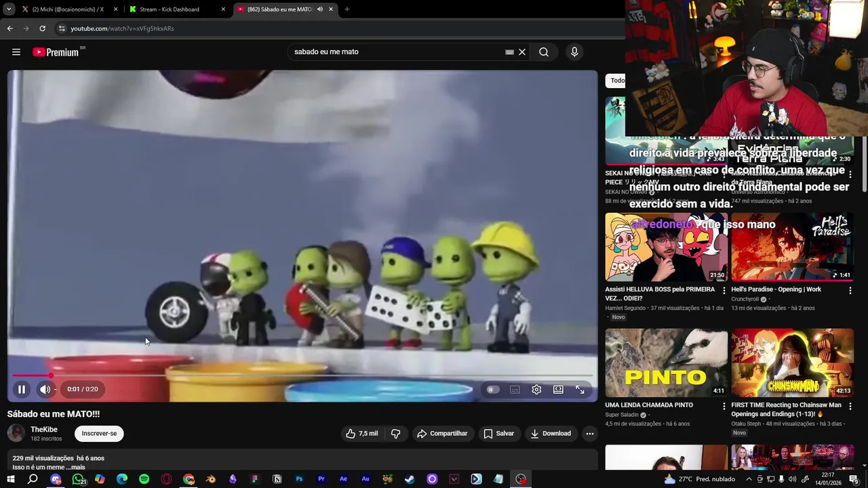This screenshot has width=868, height=488.
Task: Open the on-screen keyboard icon in search box
Action: 509,52
